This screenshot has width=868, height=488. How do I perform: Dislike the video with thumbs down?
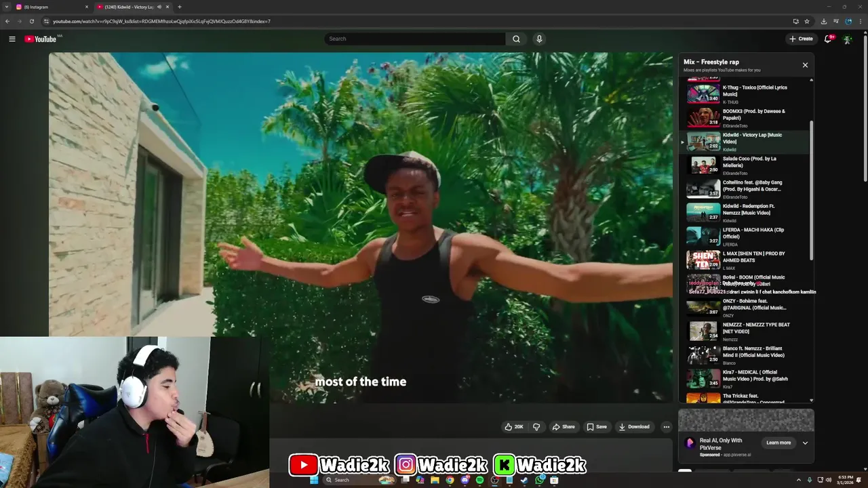(536, 427)
